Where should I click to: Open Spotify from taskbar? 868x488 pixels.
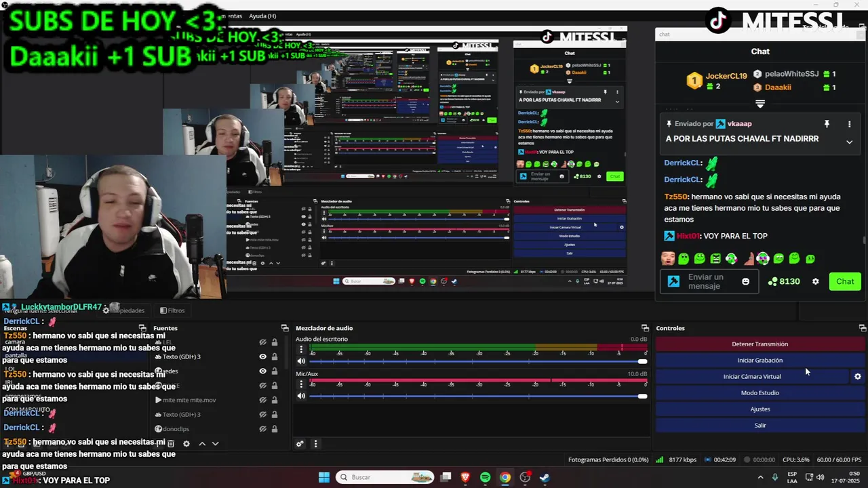(486, 477)
